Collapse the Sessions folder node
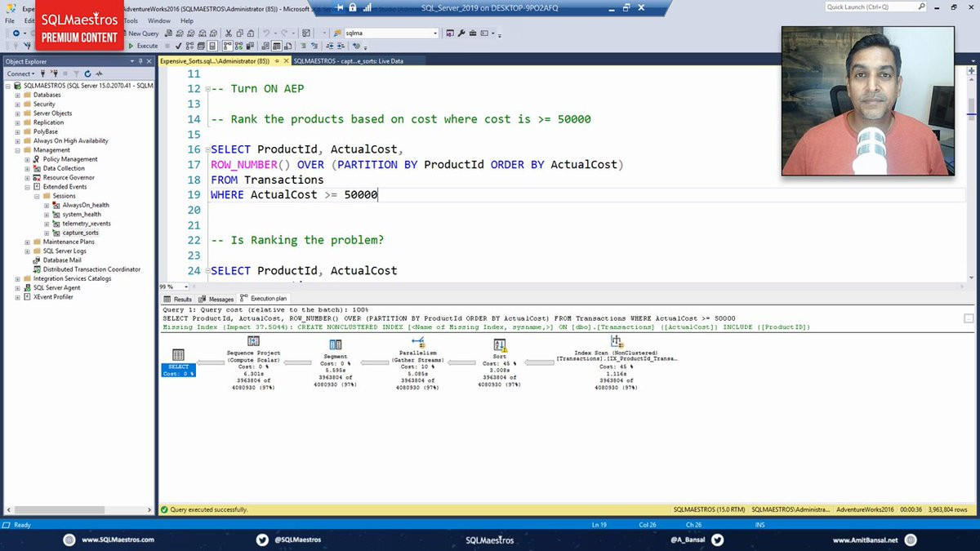 37,196
